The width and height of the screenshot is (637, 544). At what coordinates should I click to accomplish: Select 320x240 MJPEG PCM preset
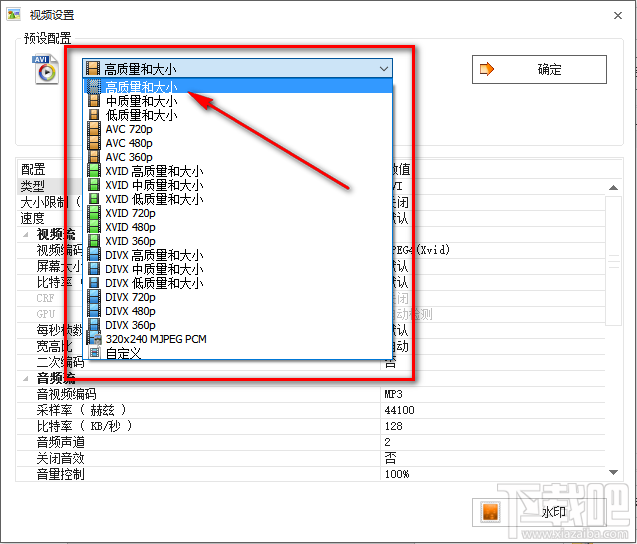(x=238, y=339)
